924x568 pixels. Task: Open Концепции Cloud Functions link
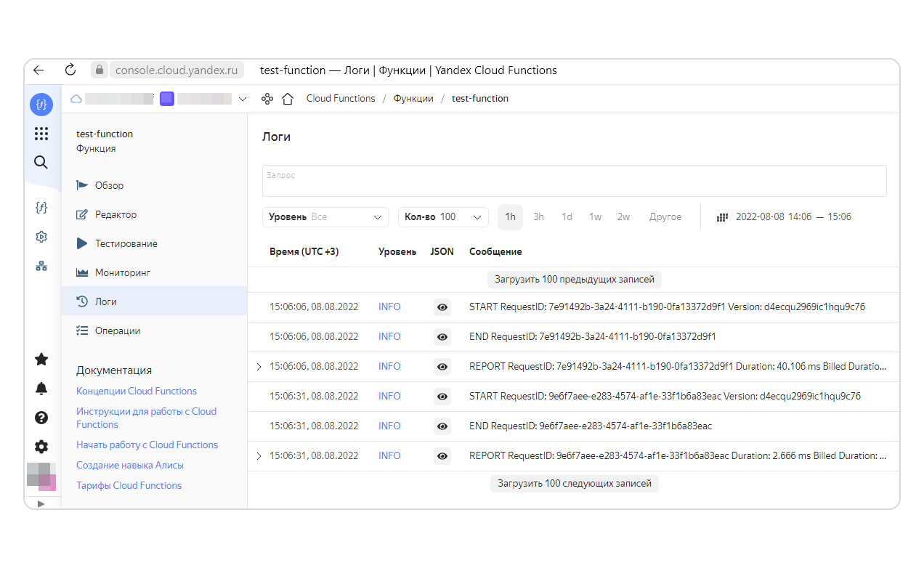(137, 391)
